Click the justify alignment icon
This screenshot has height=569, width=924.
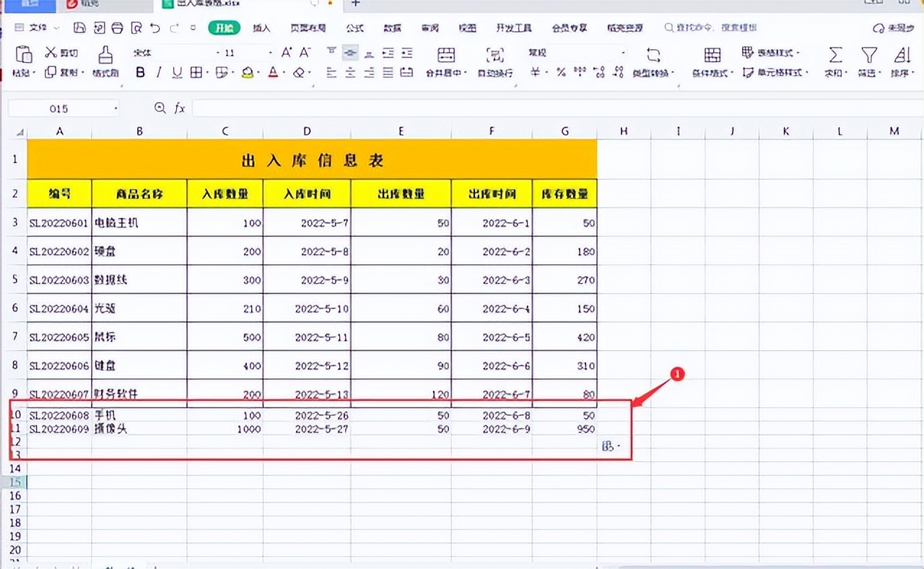[388, 72]
